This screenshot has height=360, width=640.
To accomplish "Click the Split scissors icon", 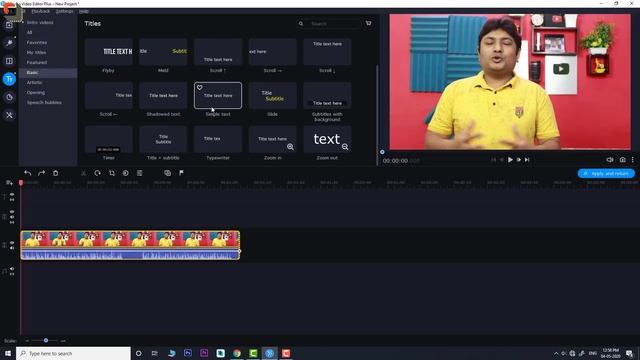I will pyautogui.click(x=84, y=173).
